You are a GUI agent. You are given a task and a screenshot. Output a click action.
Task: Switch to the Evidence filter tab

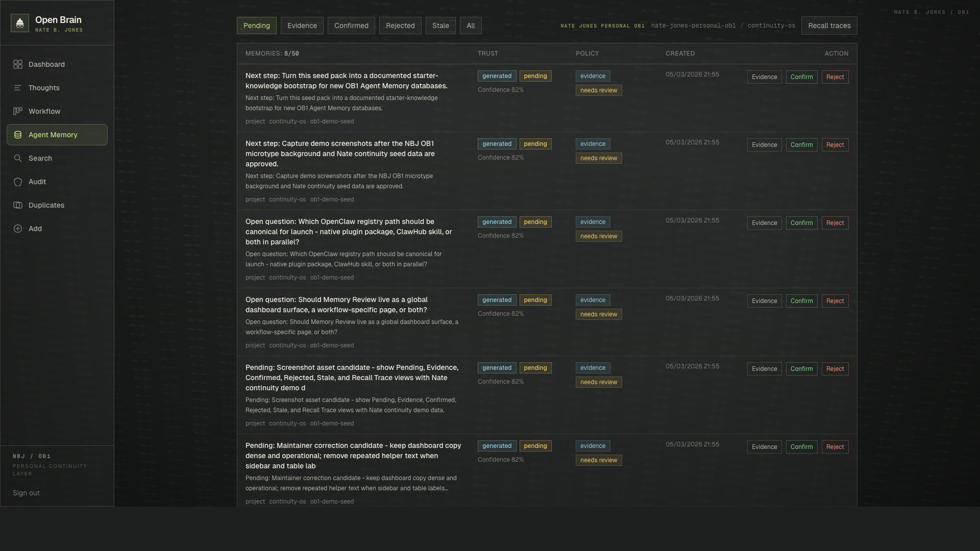(x=302, y=26)
